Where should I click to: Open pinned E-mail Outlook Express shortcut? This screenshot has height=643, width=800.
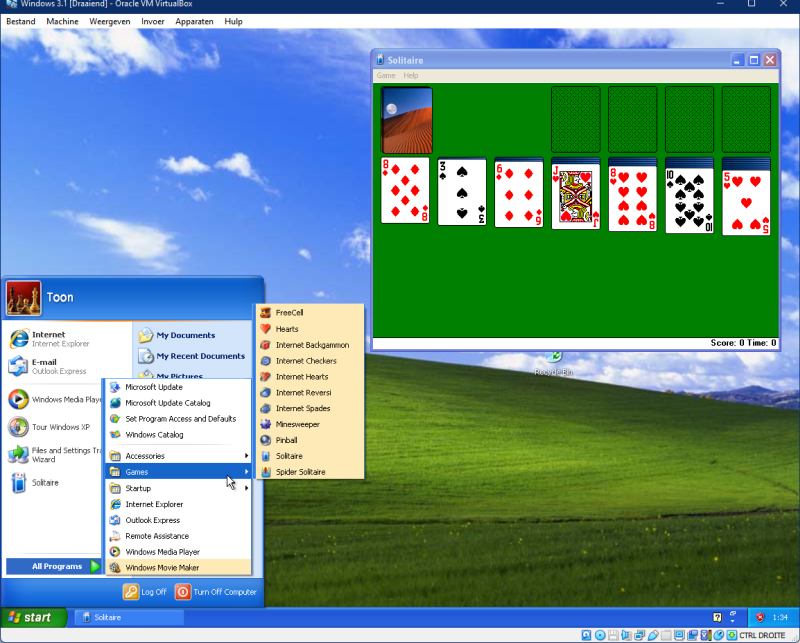pyautogui.click(x=68, y=366)
